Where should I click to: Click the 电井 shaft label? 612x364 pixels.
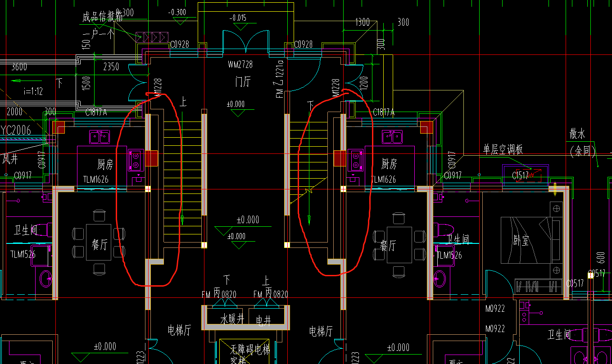[x=264, y=320]
